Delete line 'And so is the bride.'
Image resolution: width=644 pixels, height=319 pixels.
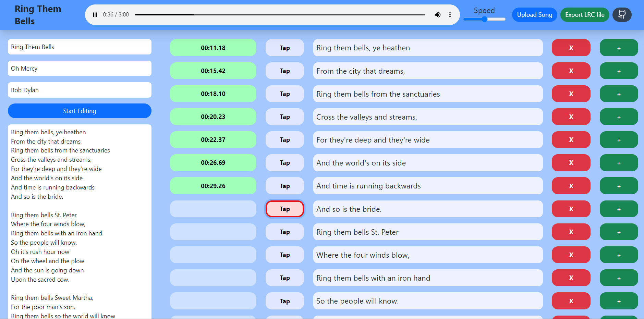(x=571, y=209)
